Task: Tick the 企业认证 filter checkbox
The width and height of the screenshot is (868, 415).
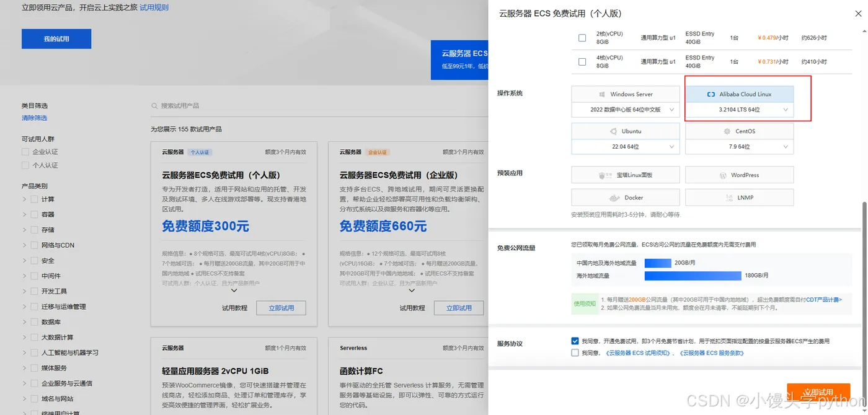Action: 25,152
